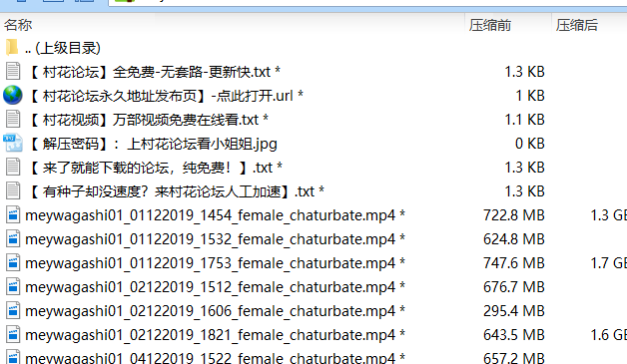Sort by the 压缩后 column header
This screenshot has height=364, width=627.
point(577,25)
